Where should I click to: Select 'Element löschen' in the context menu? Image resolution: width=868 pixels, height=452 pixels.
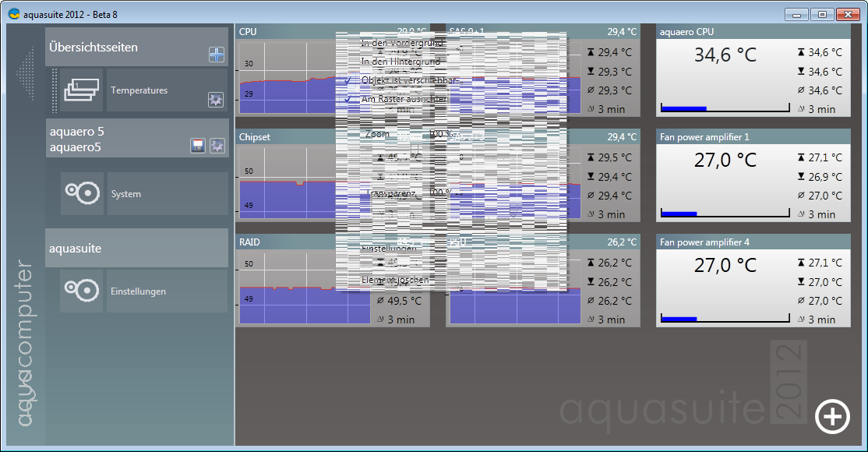(395, 280)
